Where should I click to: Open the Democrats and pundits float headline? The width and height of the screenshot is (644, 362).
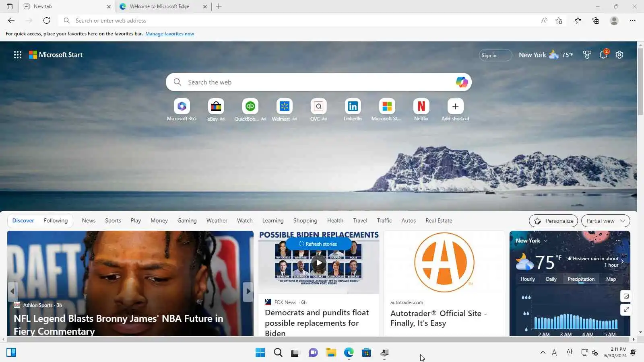tap(317, 323)
